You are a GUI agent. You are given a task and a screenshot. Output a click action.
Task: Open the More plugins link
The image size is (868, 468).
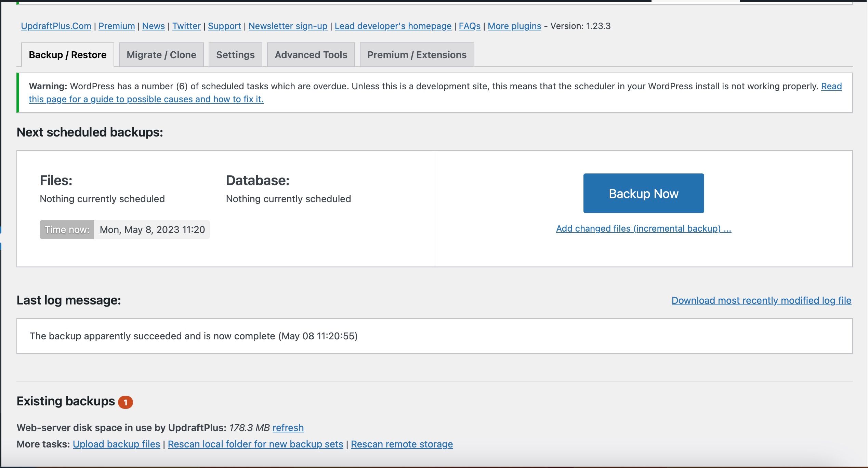point(514,26)
